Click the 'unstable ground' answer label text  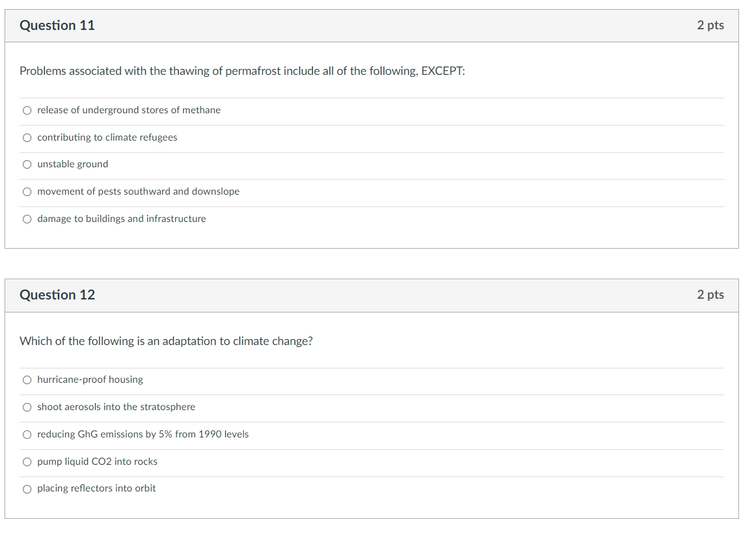[x=73, y=165]
